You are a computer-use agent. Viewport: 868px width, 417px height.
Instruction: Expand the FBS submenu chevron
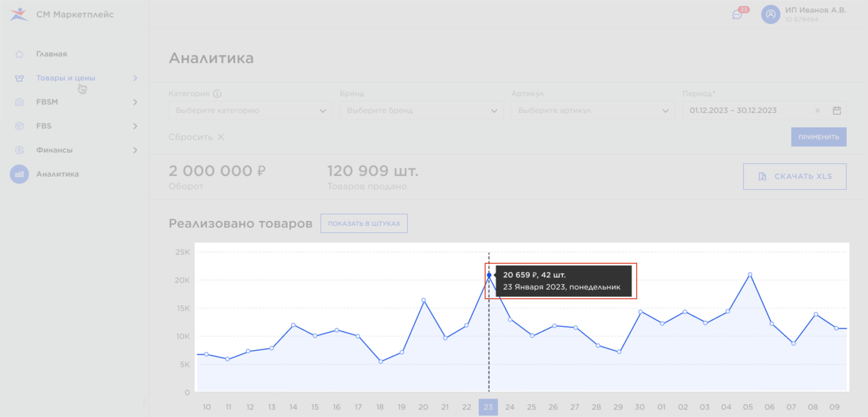tap(135, 126)
